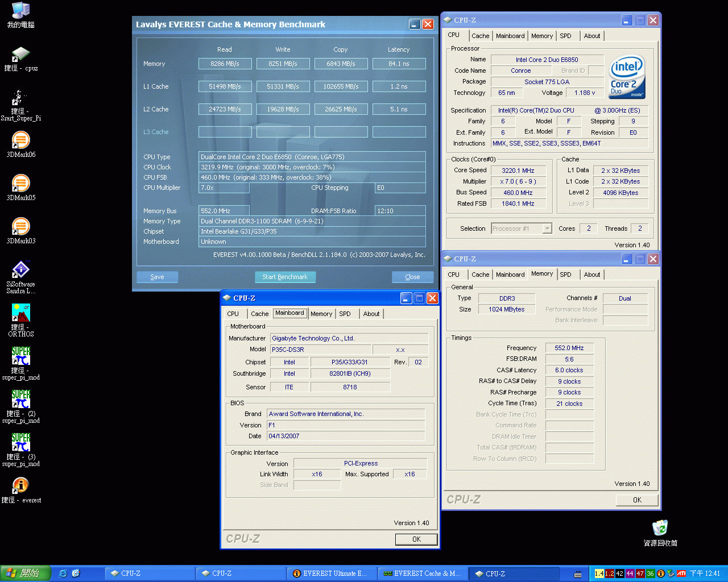728x582 pixels.
Task: Click the L2 Cache Copy 26625 MB/s field
Action: pos(341,109)
